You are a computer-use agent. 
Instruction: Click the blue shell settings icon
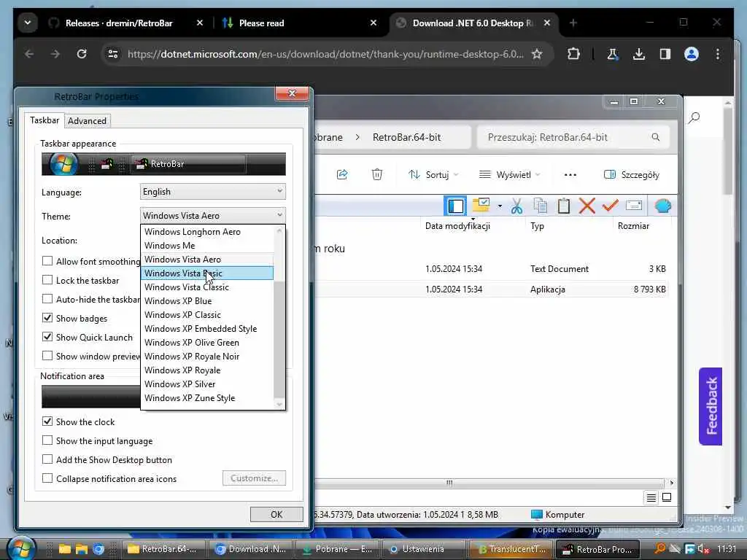point(662,206)
